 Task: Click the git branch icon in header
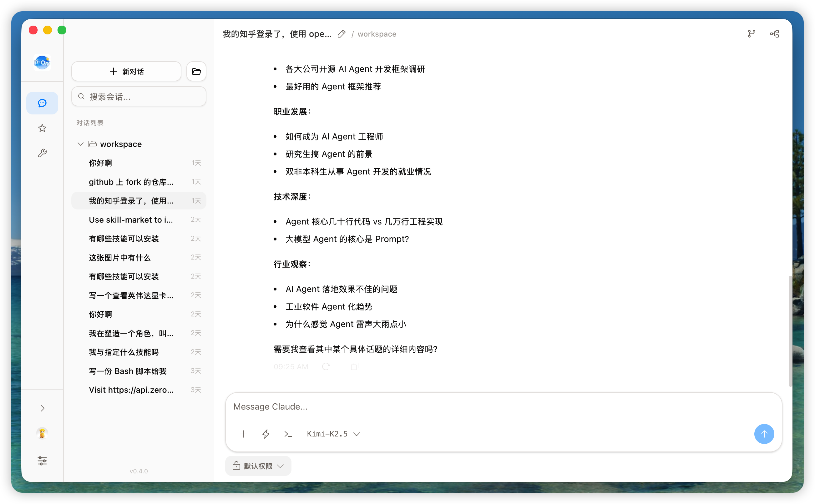coord(751,34)
